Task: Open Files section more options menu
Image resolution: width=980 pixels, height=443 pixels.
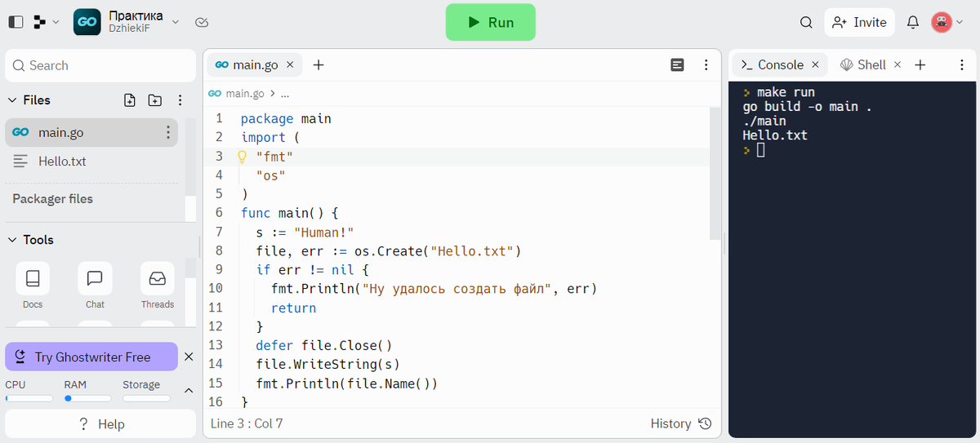Action: [180, 100]
